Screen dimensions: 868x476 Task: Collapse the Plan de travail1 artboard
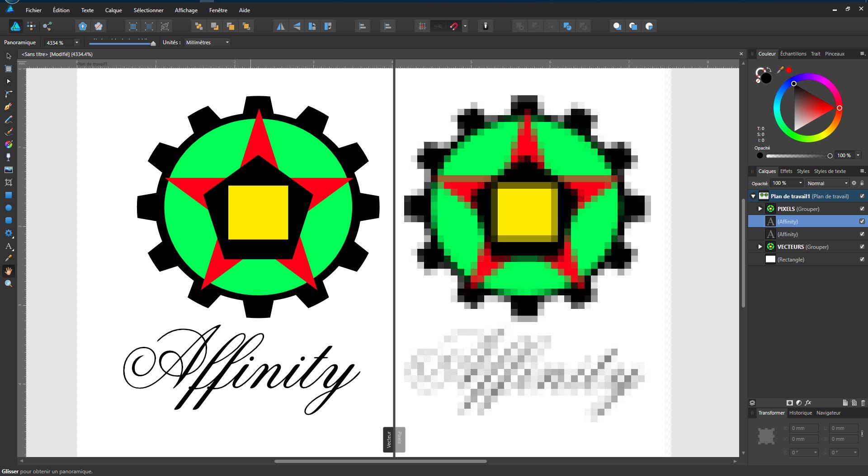[753, 196]
